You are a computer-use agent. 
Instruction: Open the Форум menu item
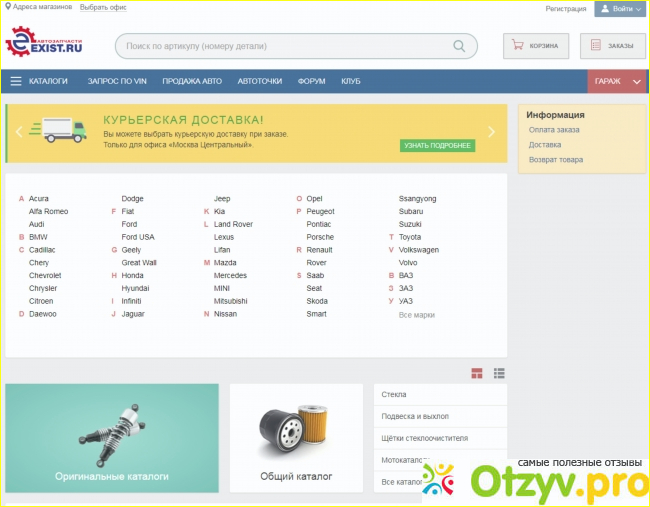(311, 81)
